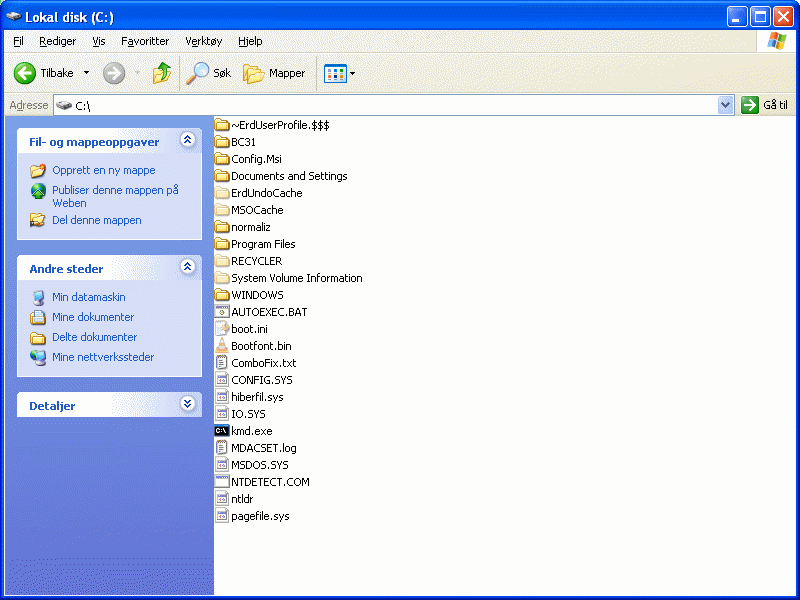Open the Favoritter menu
The image size is (800, 600).
click(145, 41)
